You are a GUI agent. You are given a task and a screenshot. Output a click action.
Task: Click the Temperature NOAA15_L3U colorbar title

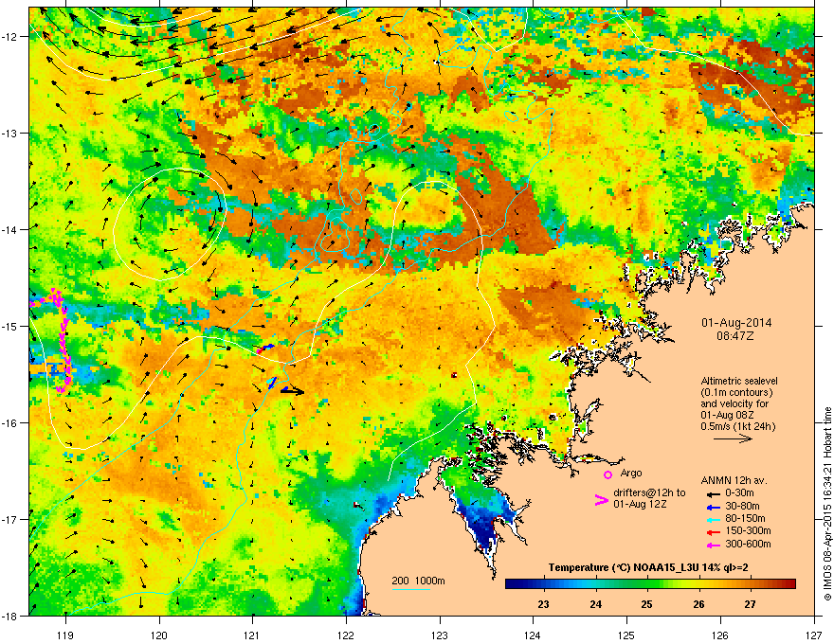[648, 567]
